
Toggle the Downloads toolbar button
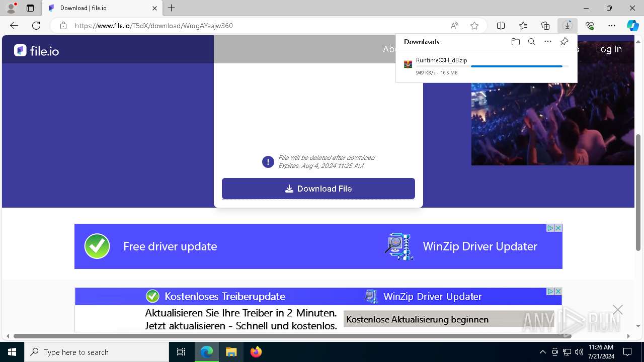(568, 26)
